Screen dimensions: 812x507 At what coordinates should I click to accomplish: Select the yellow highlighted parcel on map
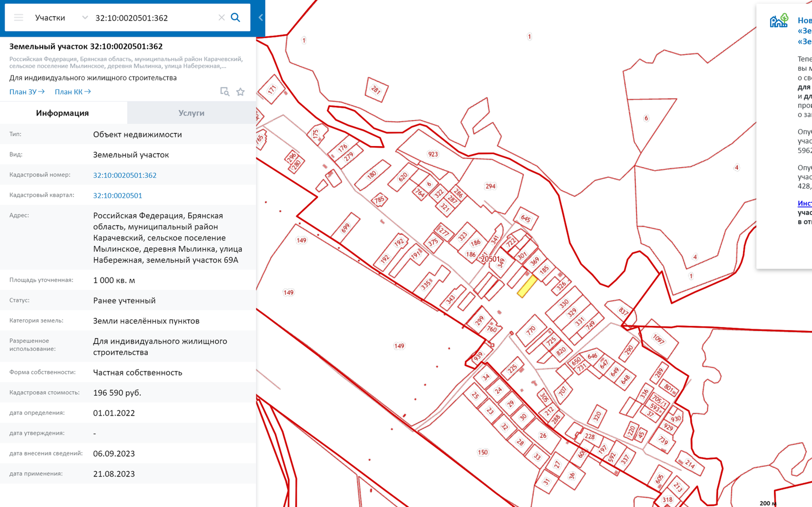coord(527,286)
